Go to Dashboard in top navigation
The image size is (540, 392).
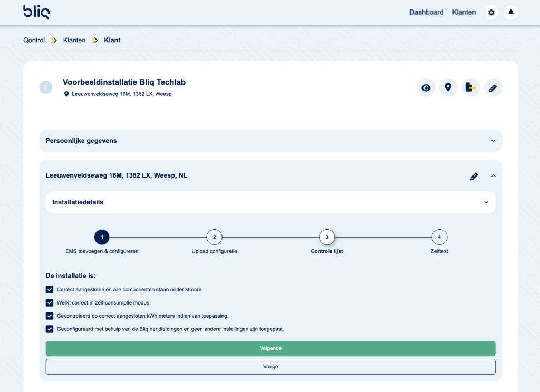(x=426, y=12)
